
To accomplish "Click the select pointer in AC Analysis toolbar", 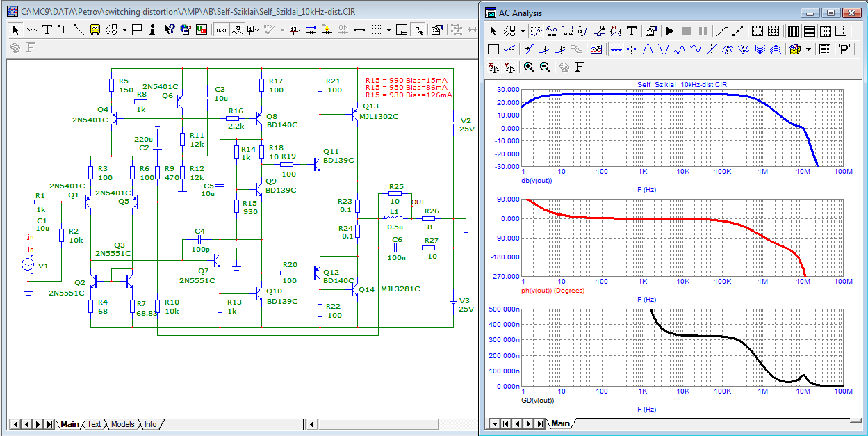I will 493,31.
